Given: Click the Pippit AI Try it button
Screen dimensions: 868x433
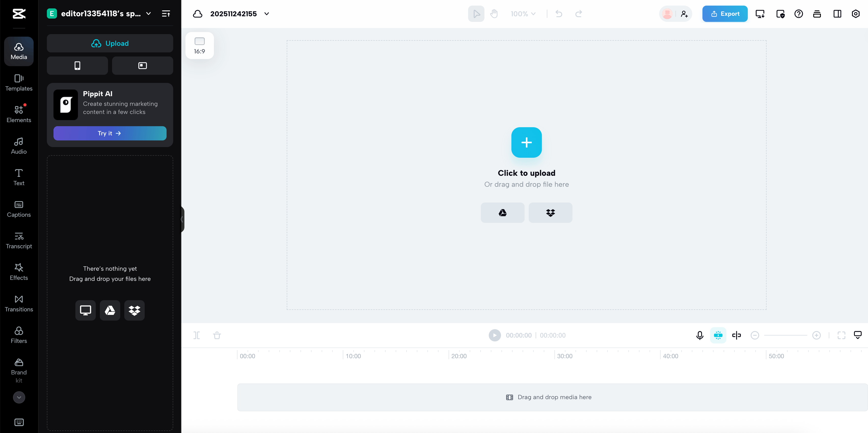Looking at the screenshot, I should click(110, 133).
